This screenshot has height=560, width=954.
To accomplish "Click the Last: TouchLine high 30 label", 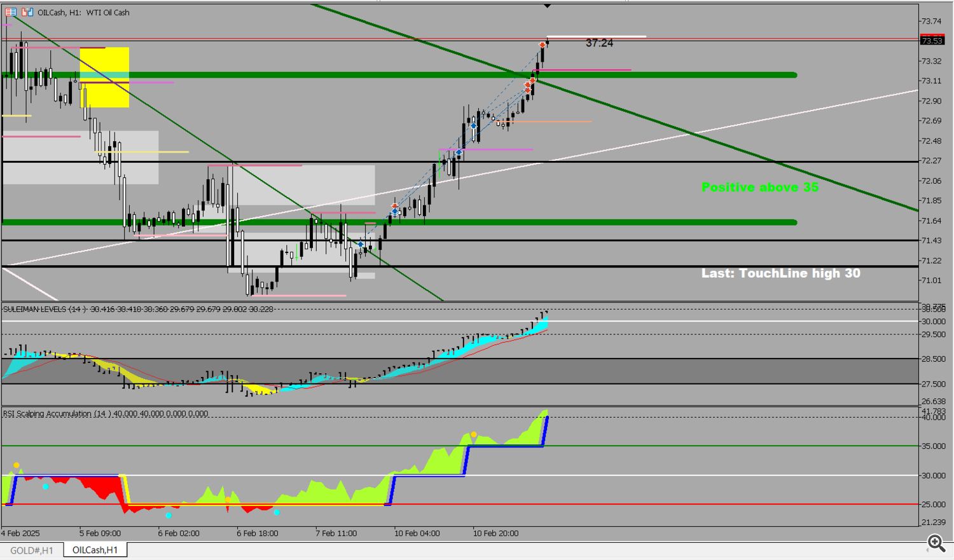I will 780,273.
